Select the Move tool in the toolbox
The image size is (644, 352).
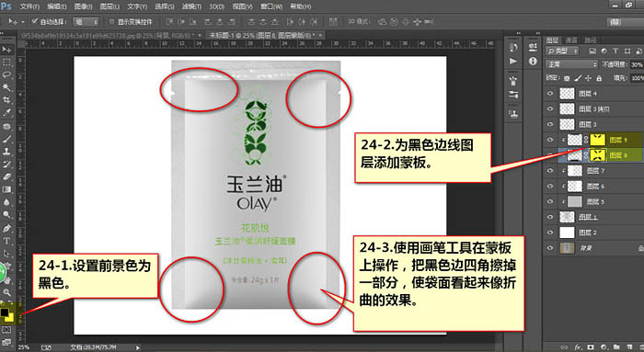click(x=6, y=50)
